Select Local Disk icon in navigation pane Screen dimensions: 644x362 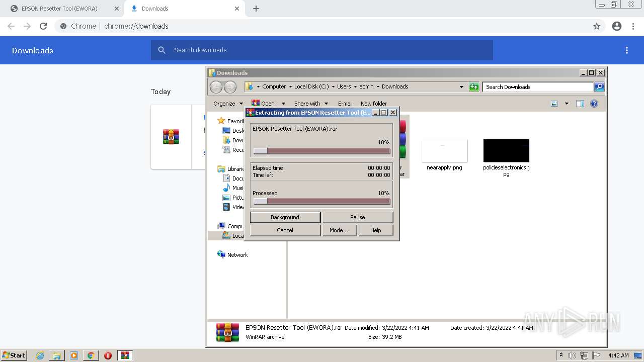[x=226, y=235]
